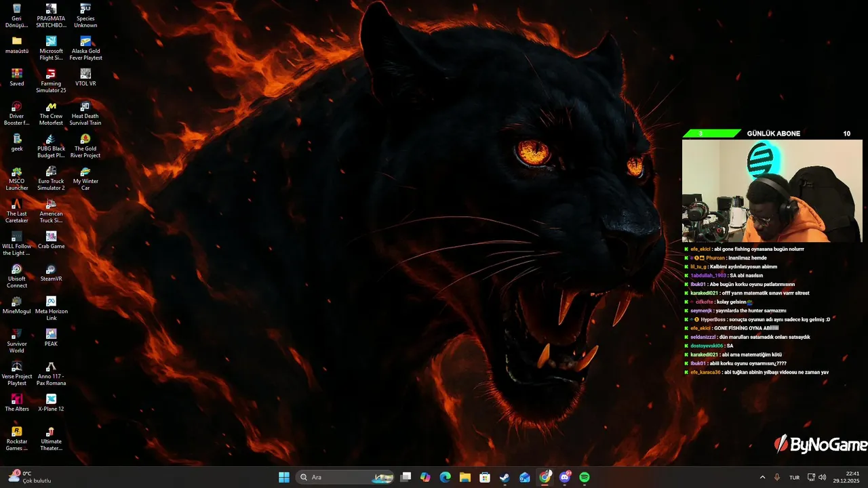Image resolution: width=868 pixels, height=488 pixels.
Task: Select the Alaska Gold Fever Playtest shortcut
Action: click(x=85, y=48)
